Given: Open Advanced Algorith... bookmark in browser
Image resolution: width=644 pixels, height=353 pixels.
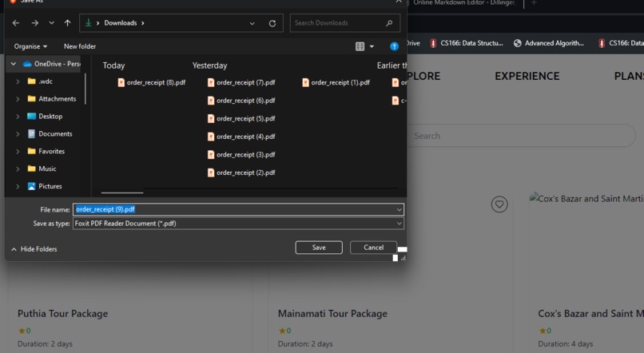Looking at the screenshot, I should point(549,43).
